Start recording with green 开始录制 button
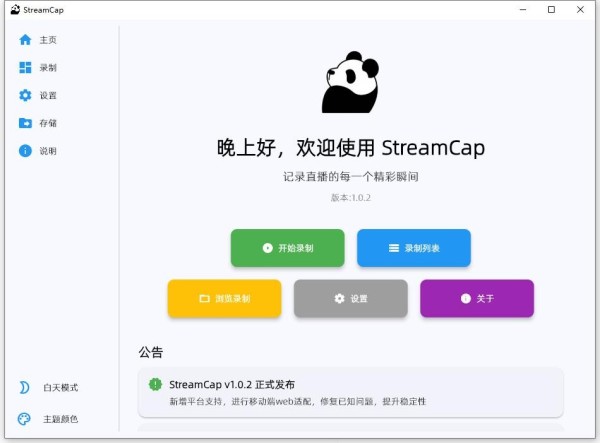 coord(287,248)
